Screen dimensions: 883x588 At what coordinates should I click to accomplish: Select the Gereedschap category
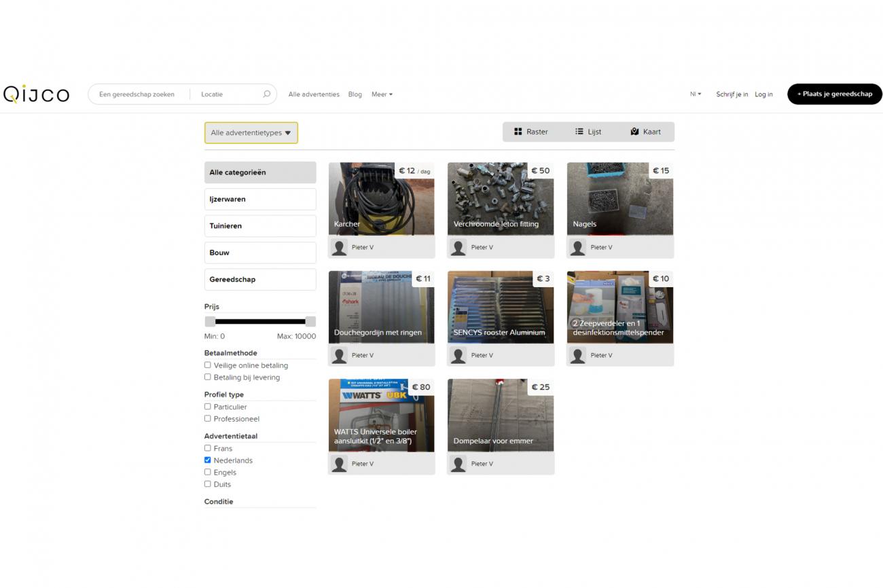click(260, 280)
